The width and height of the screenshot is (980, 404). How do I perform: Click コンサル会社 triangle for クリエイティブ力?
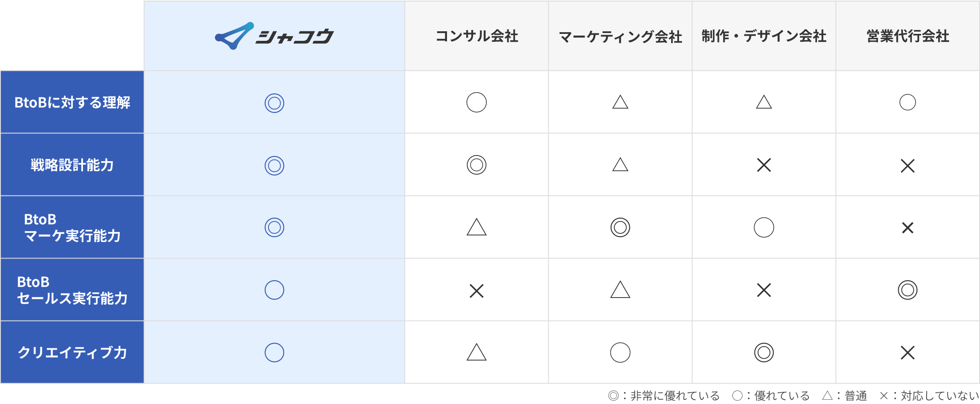point(477,352)
